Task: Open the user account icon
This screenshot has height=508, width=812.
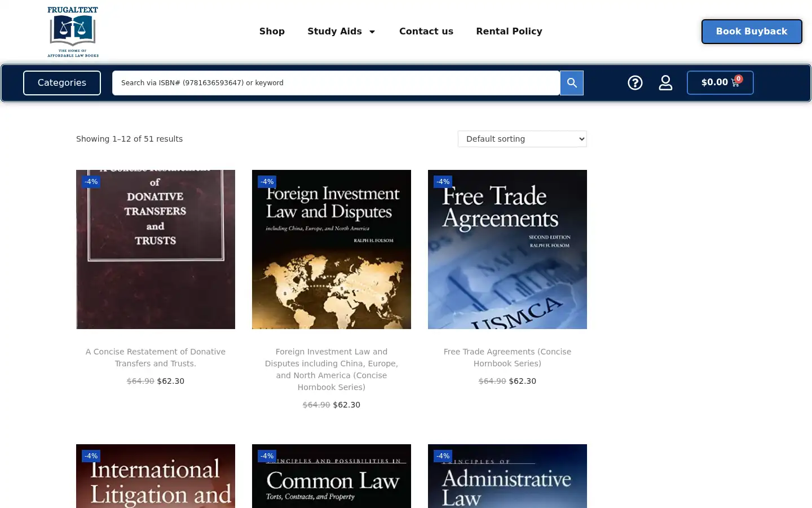Action: 665,83
